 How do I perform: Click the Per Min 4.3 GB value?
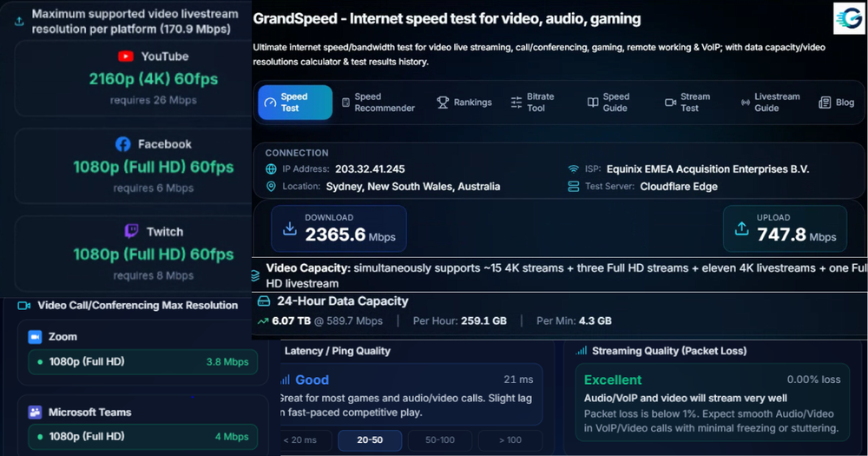[595, 321]
